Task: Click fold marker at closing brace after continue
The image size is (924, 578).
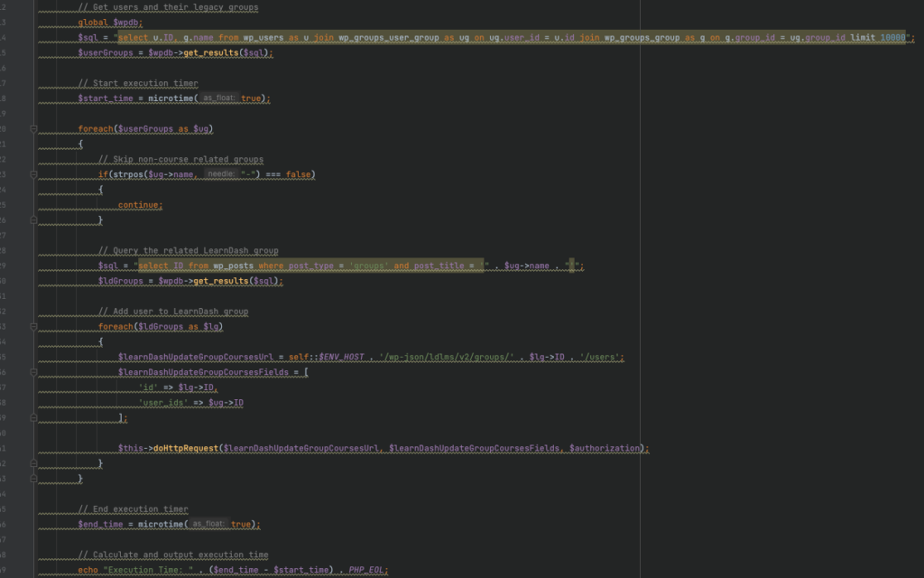Action: pyautogui.click(x=33, y=220)
